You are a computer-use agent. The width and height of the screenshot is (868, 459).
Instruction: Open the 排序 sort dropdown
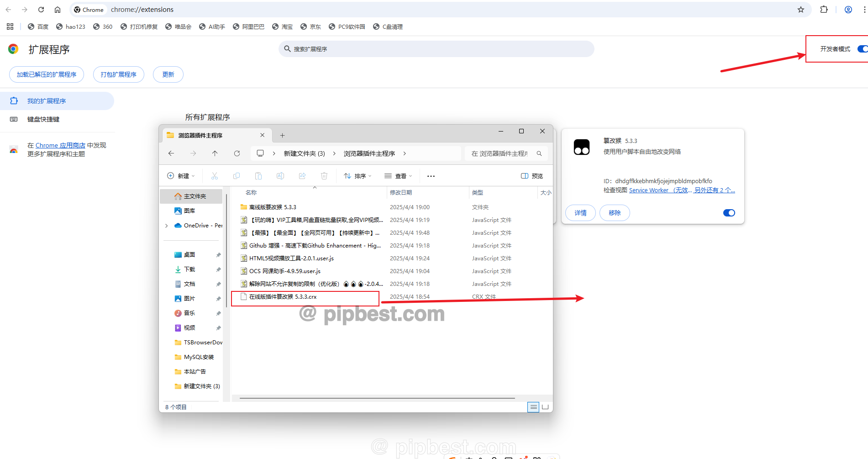coord(358,176)
